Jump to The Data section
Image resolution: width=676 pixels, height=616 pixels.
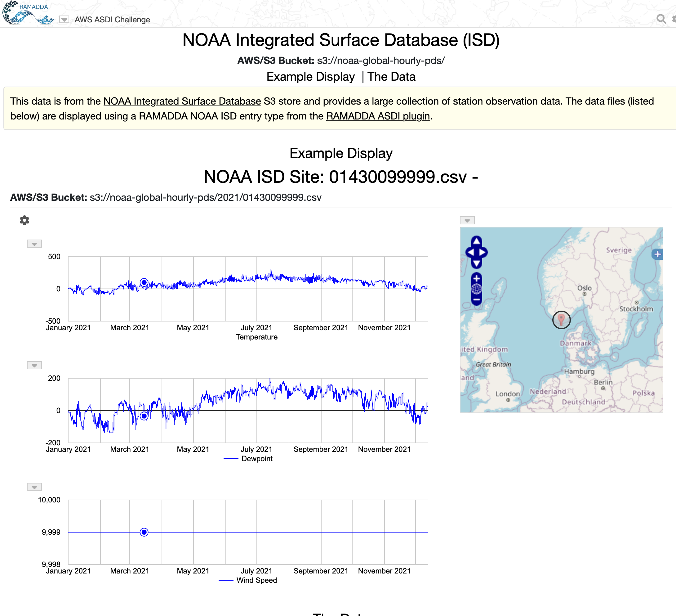tap(391, 77)
